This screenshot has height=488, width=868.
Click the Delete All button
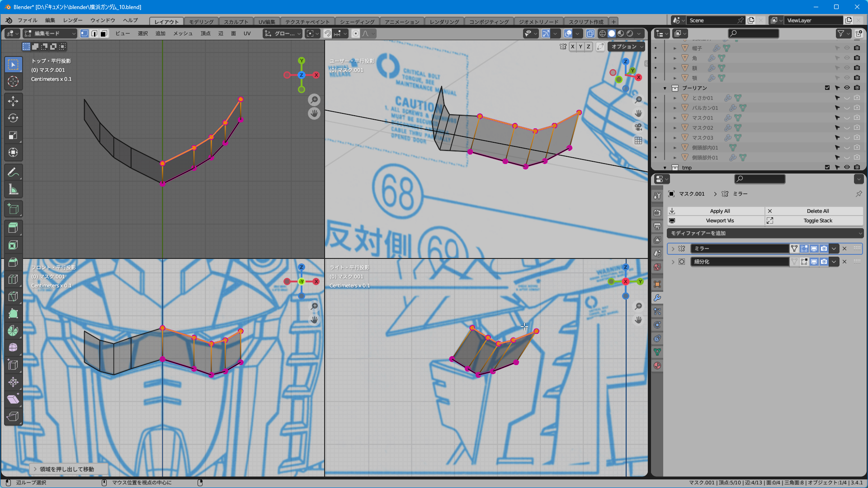[817, 211]
